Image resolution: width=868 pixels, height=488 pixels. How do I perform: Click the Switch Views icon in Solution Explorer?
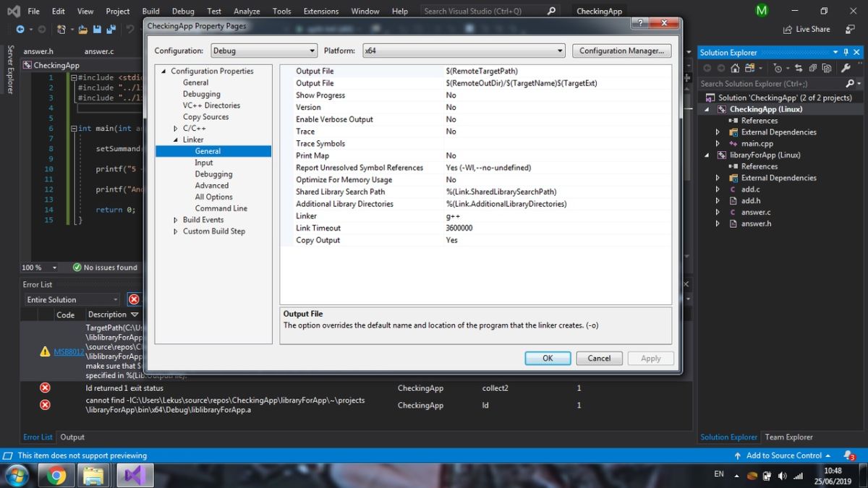(x=751, y=68)
